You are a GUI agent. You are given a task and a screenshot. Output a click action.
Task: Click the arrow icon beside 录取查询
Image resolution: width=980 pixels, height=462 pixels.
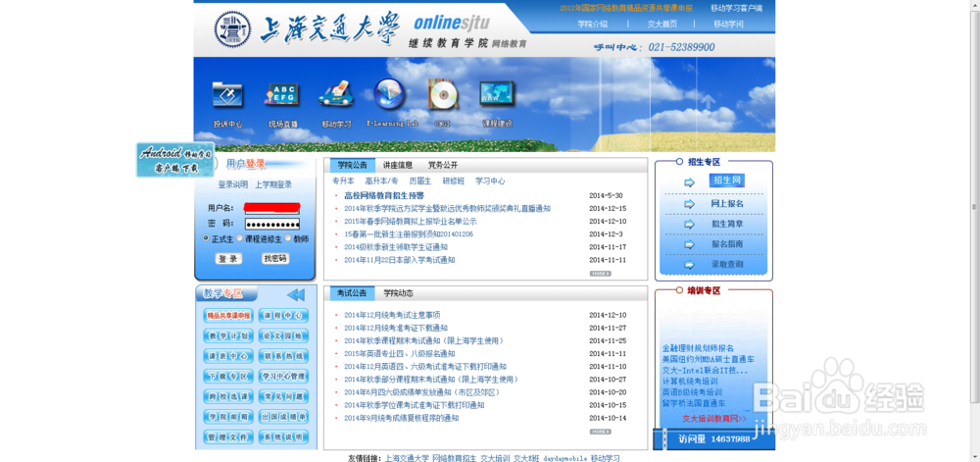point(689,265)
